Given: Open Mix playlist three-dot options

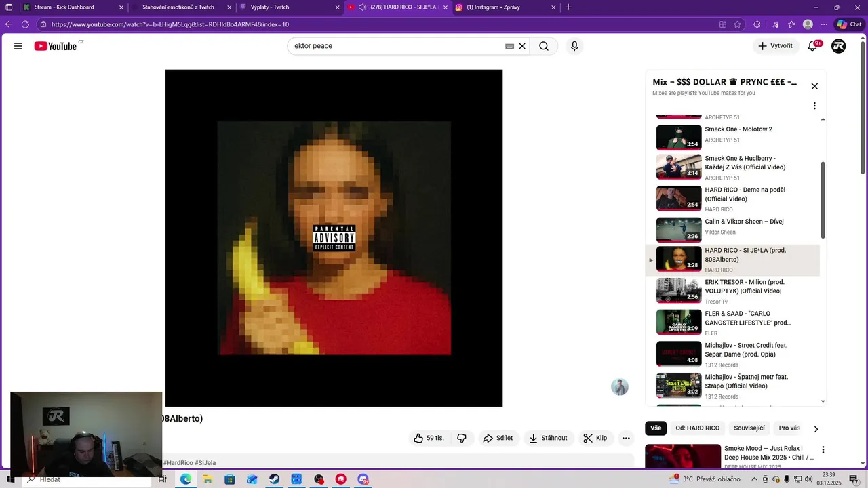Looking at the screenshot, I should click(x=814, y=106).
